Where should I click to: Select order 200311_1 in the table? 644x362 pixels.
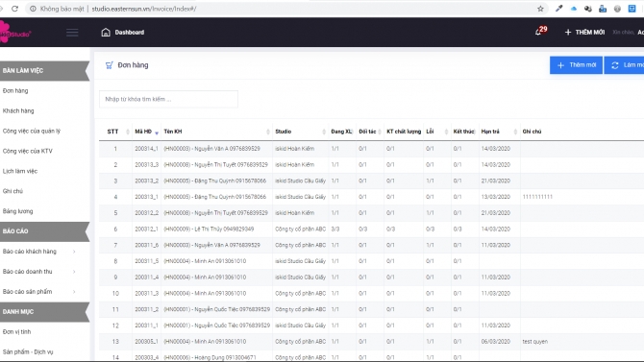click(x=146, y=326)
